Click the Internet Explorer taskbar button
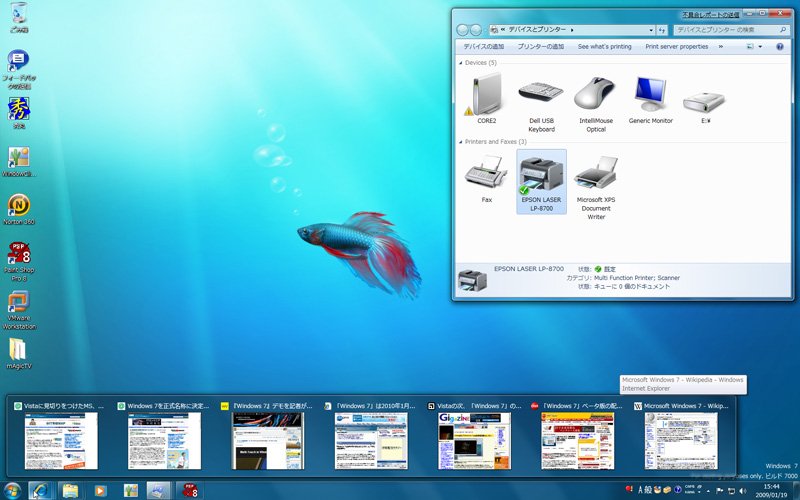 pyautogui.click(x=41, y=490)
